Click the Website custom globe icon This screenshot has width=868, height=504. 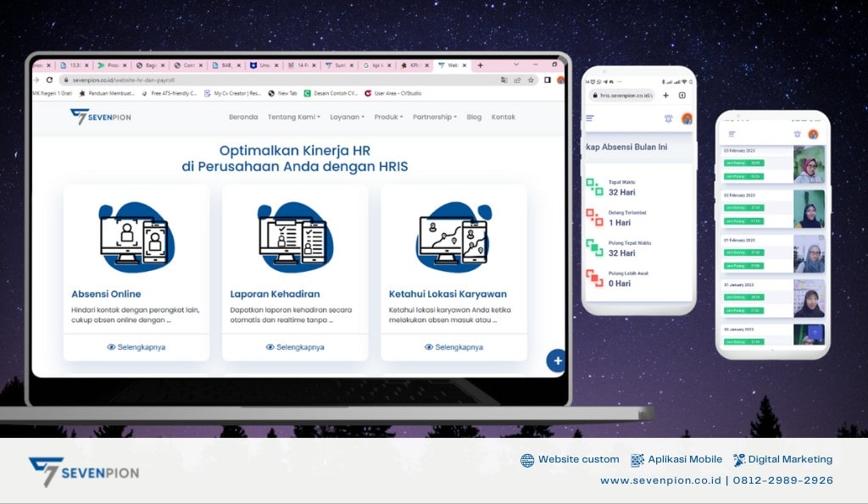click(527, 460)
